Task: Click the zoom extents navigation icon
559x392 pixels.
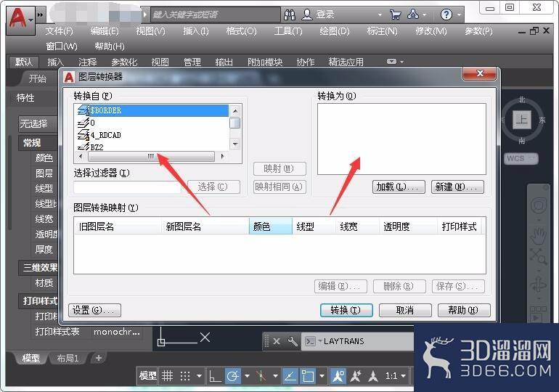Action: 539,256
